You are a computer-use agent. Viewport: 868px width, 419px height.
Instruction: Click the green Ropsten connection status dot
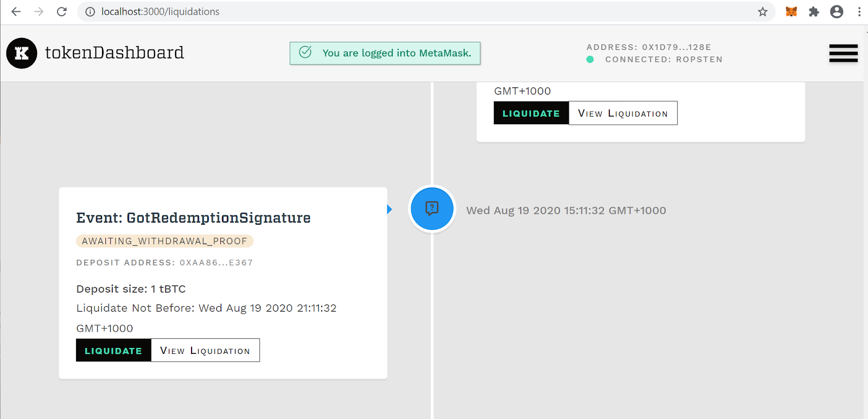589,60
